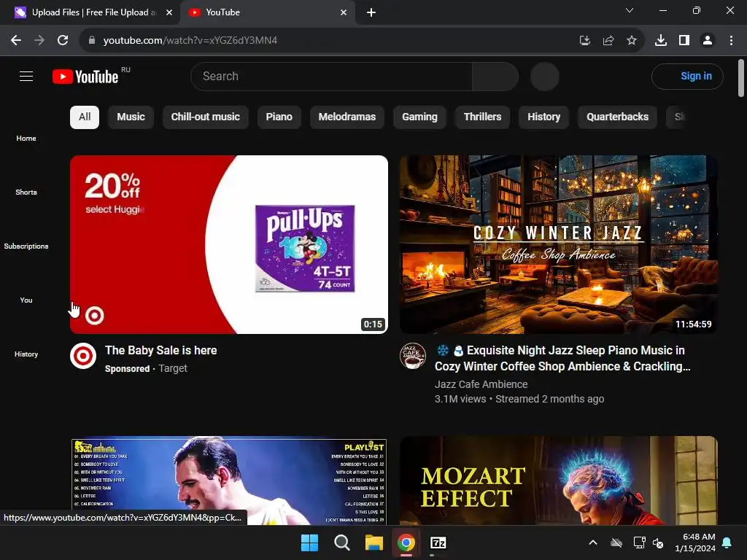This screenshot has height=560, width=747.
Task: Click the install app icon in address bar
Action: click(585, 41)
